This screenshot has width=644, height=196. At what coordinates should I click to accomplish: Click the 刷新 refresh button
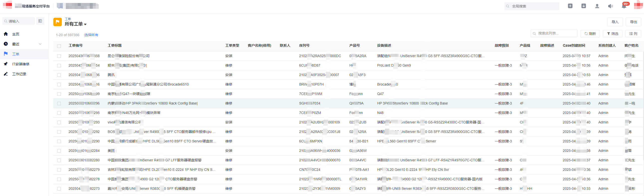click(590, 33)
